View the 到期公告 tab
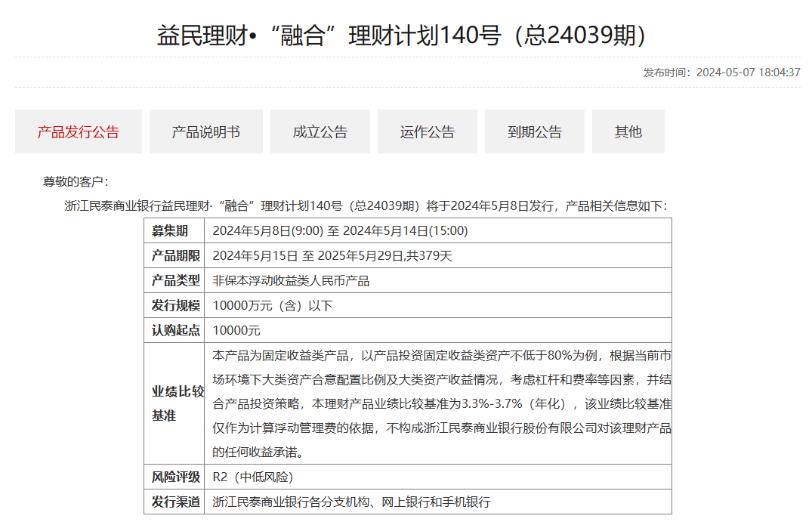 [535, 131]
